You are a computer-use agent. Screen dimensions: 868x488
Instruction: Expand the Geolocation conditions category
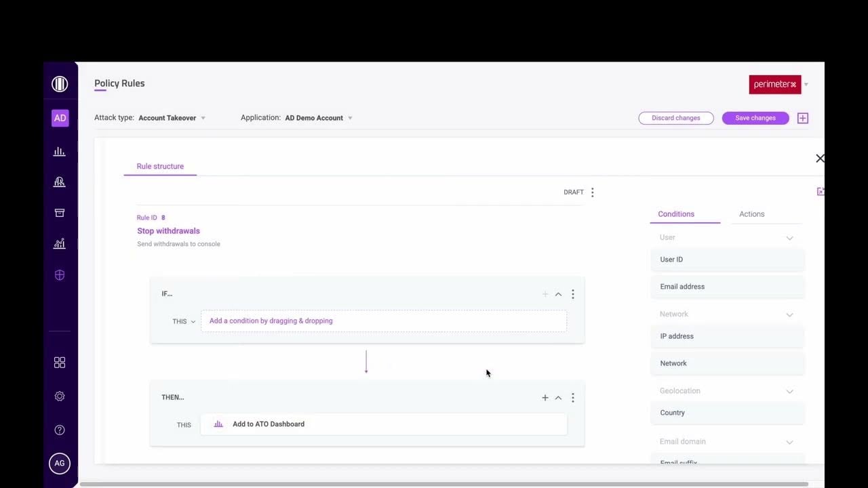[x=789, y=391]
